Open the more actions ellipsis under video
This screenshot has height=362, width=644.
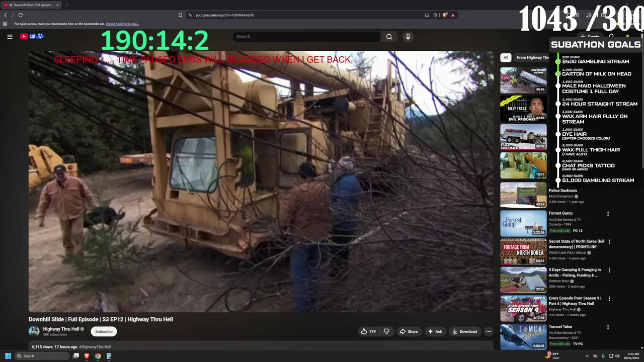(x=488, y=331)
